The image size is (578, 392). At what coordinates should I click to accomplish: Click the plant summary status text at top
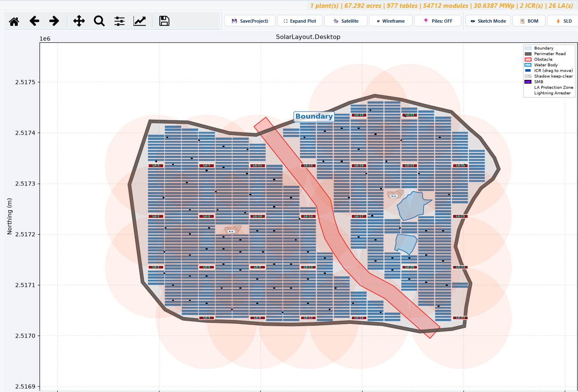point(442,6)
